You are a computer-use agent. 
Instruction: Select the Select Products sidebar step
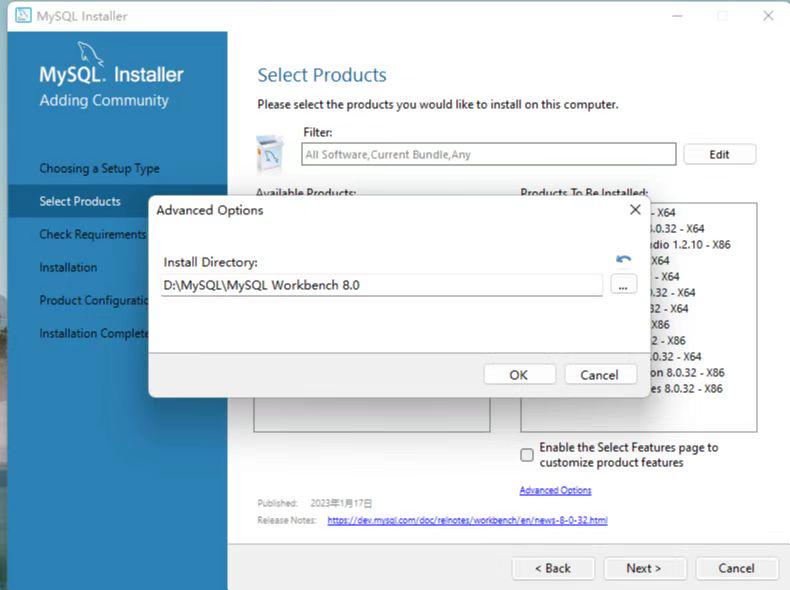pos(80,202)
